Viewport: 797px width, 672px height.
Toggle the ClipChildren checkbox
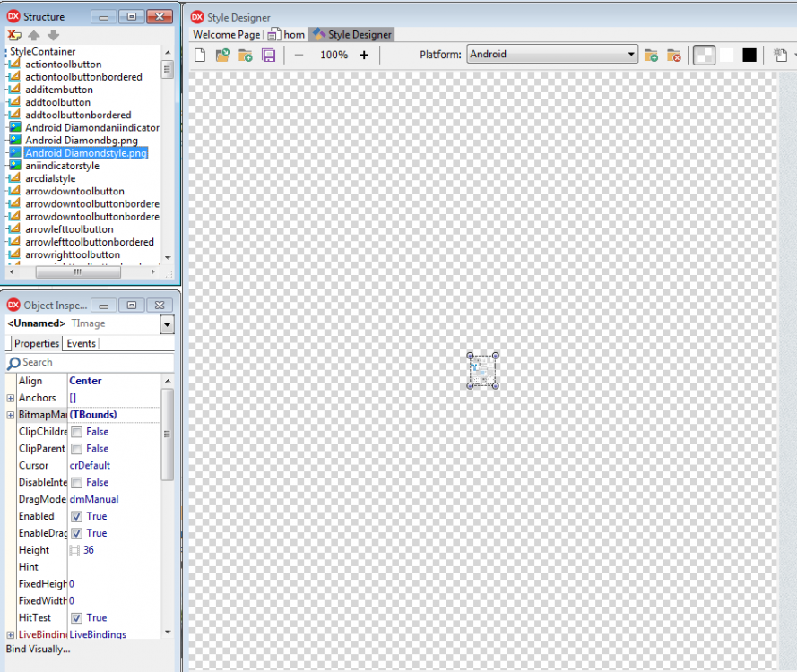tap(77, 432)
